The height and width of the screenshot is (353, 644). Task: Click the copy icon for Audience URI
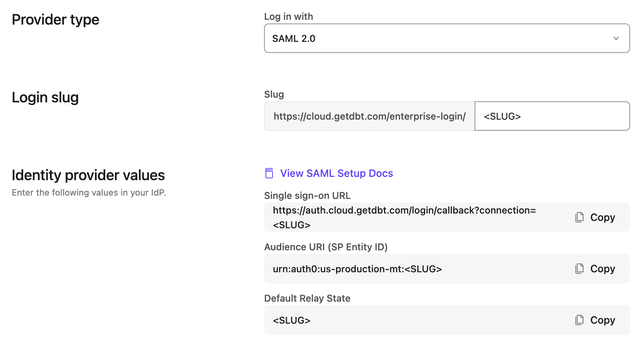[x=579, y=269]
